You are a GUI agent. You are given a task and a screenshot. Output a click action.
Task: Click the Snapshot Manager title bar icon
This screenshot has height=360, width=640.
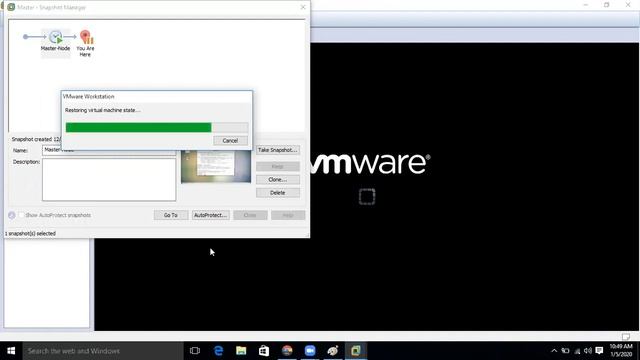pyautogui.click(x=11, y=7)
